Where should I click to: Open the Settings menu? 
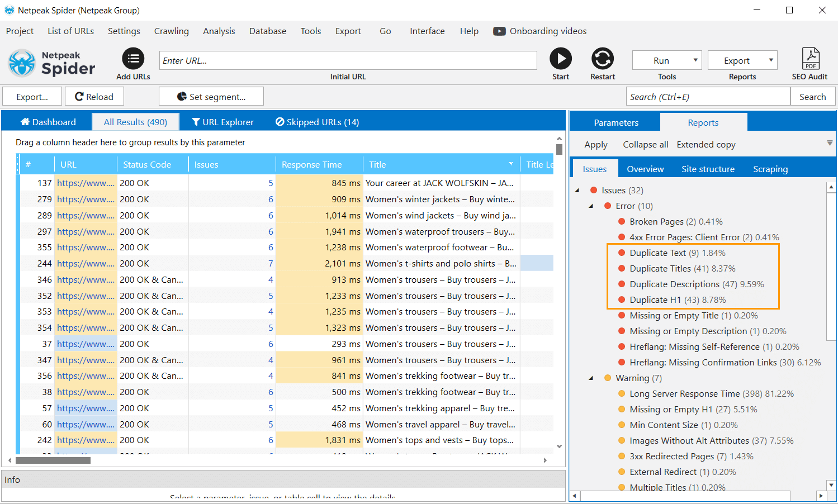[124, 31]
